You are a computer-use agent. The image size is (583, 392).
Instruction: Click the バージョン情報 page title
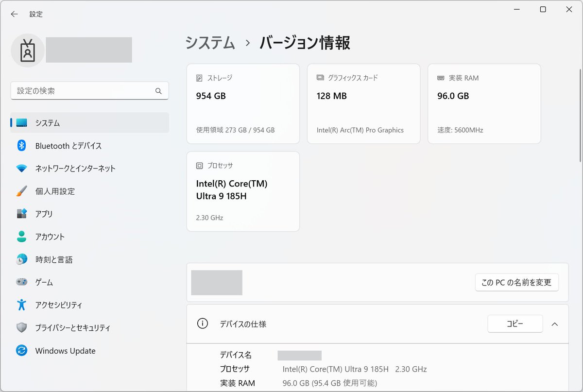pos(305,43)
